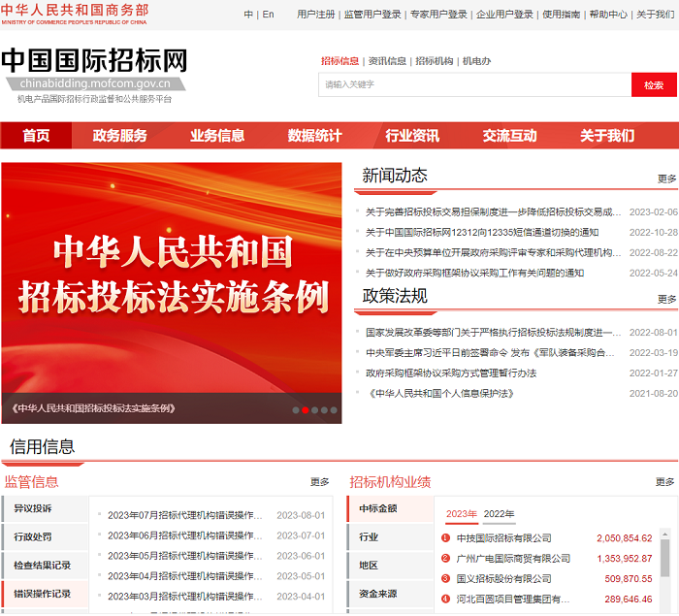Open notice about 12312向12335短信通道切换
Viewport: 679px width, 616px height.
pos(482,233)
